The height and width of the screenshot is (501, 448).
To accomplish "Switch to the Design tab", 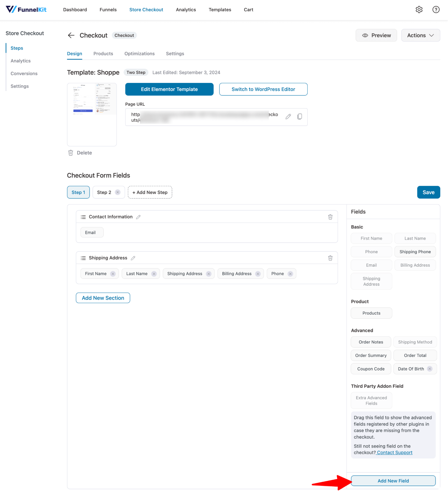I will (x=74, y=54).
